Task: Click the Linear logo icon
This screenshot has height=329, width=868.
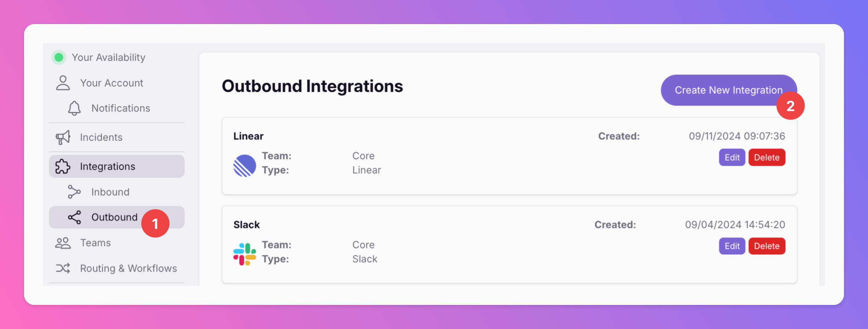Action: pyautogui.click(x=245, y=166)
